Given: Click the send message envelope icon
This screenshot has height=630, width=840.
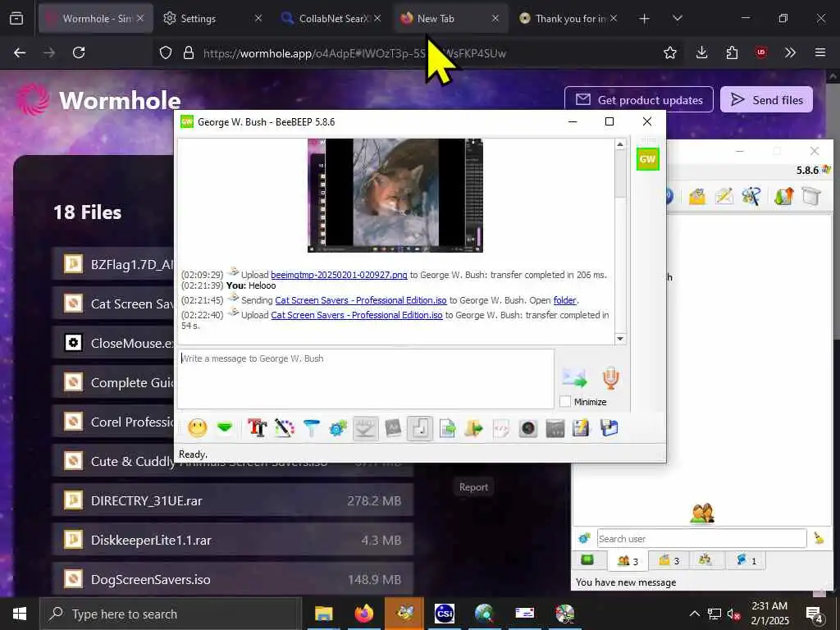Looking at the screenshot, I should click(x=575, y=377).
